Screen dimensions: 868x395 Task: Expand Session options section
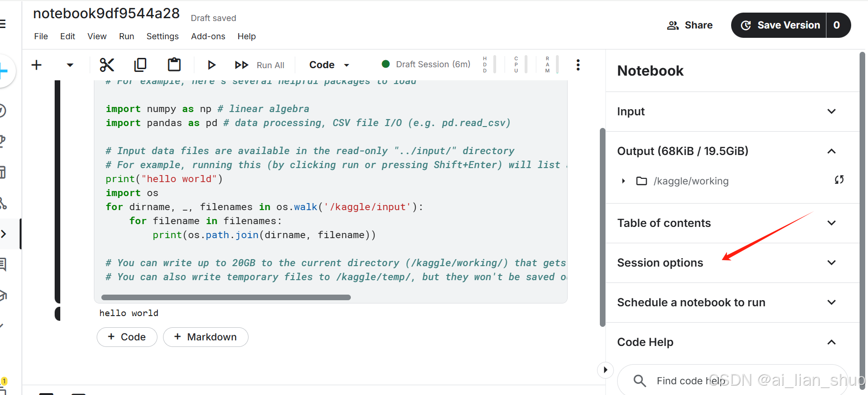point(732,263)
